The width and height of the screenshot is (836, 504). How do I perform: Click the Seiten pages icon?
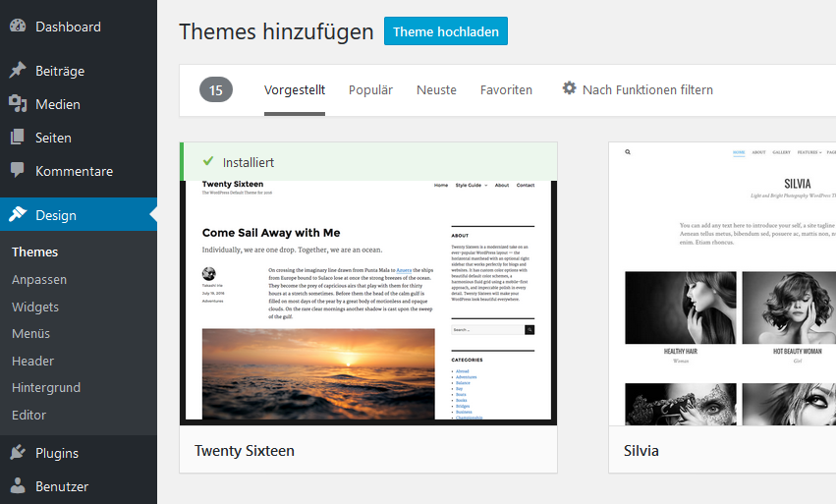[x=18, y=138]
